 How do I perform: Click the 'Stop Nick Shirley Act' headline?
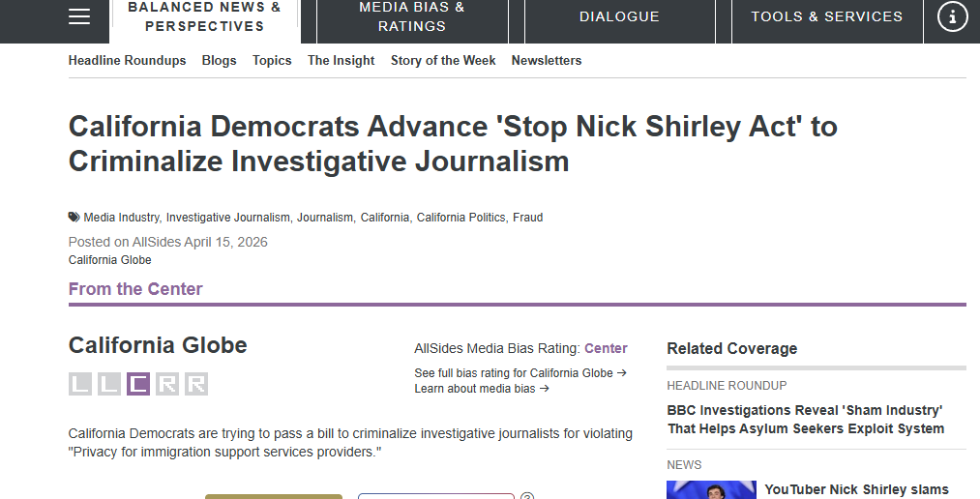[x=453, y=144]
